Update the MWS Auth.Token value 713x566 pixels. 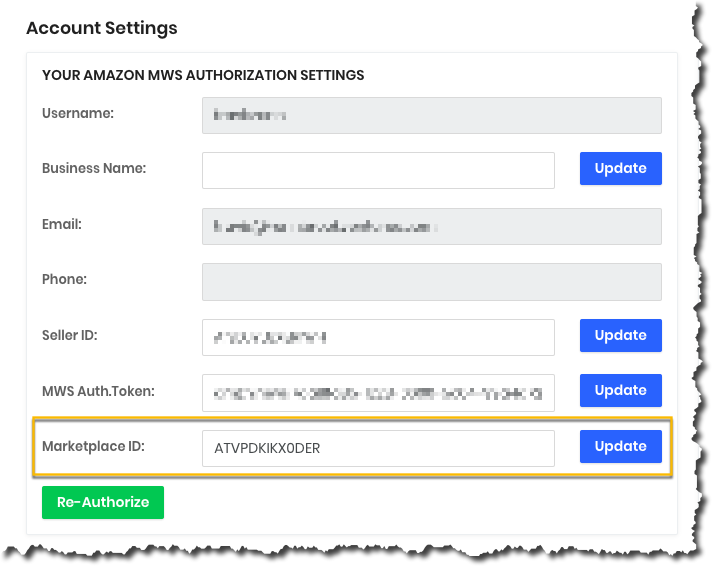[620, 390]
